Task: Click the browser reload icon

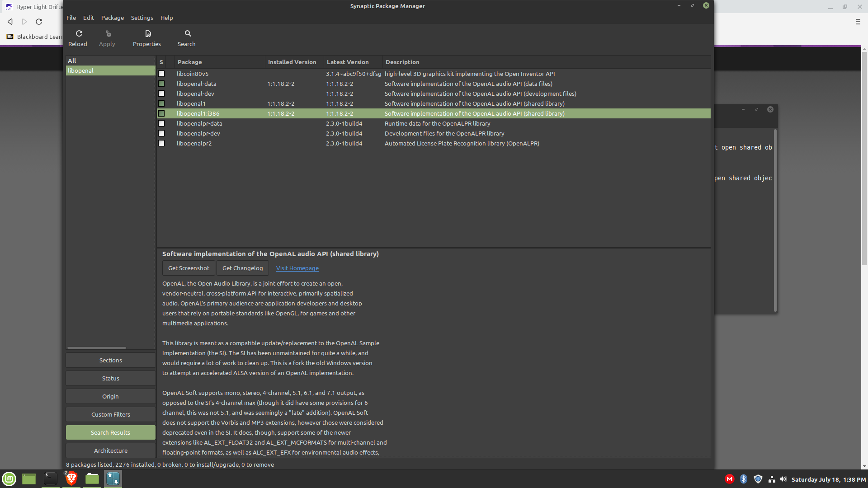Action: pos(39,21)
